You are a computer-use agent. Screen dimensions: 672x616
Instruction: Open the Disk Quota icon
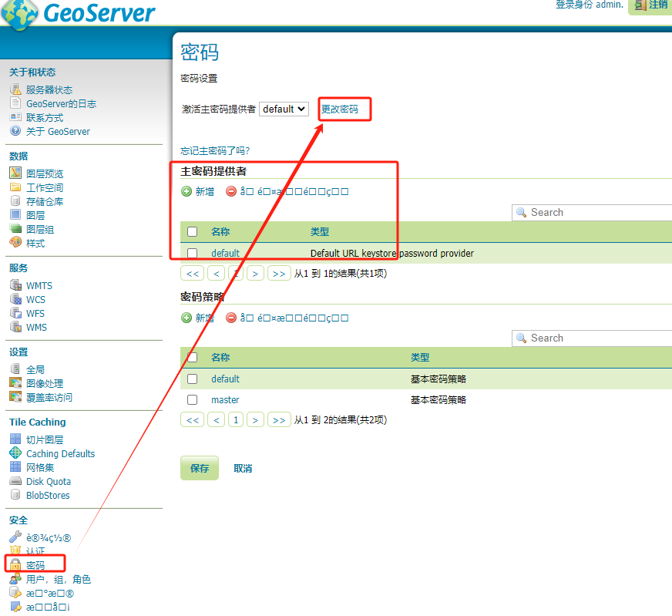coord(15,481)
